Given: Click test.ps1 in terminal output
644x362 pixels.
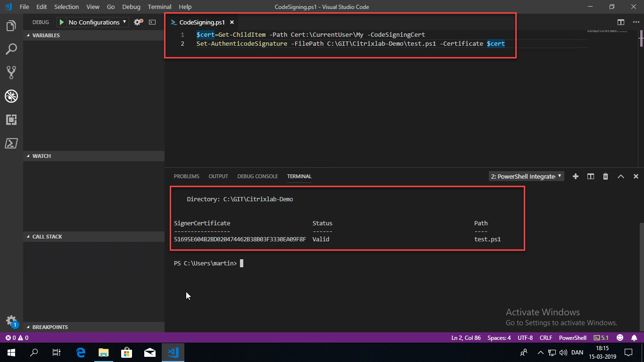Looking at the screenshot, I should 487,239.
